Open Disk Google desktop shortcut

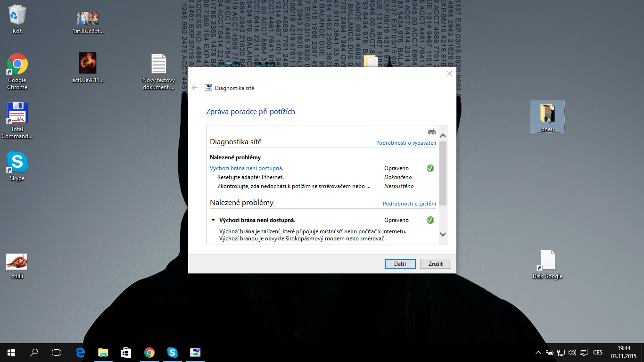click(x=547, y=261)
